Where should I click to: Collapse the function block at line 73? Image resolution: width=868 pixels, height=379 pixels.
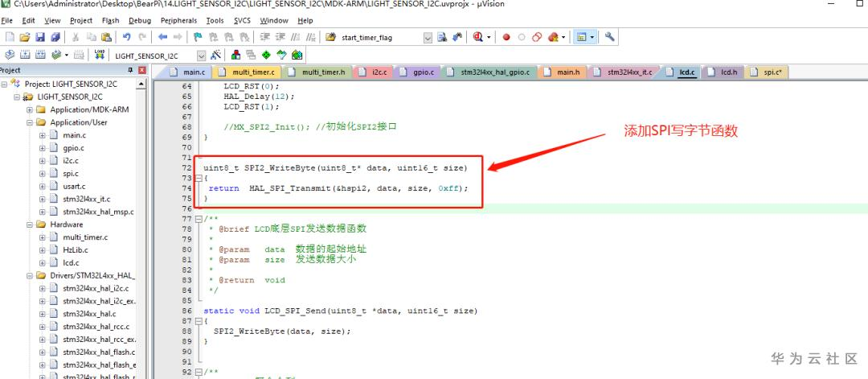(199, 178)
